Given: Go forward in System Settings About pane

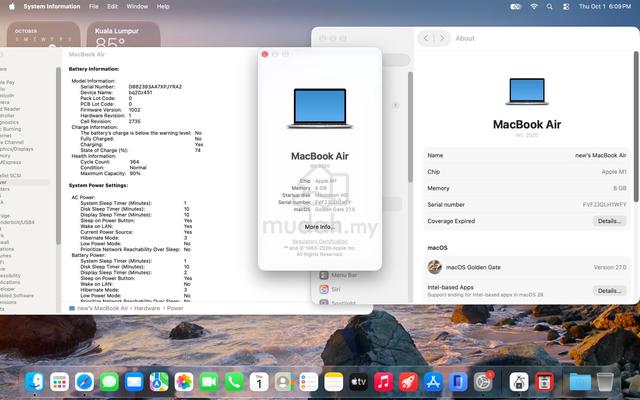Looking at the screenshot, I should coord(442,38).
